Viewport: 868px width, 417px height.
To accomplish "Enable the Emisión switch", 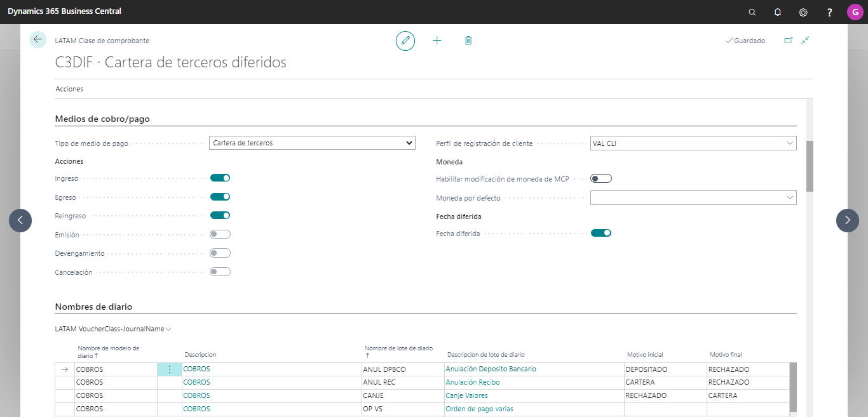I will pos(220,234).
